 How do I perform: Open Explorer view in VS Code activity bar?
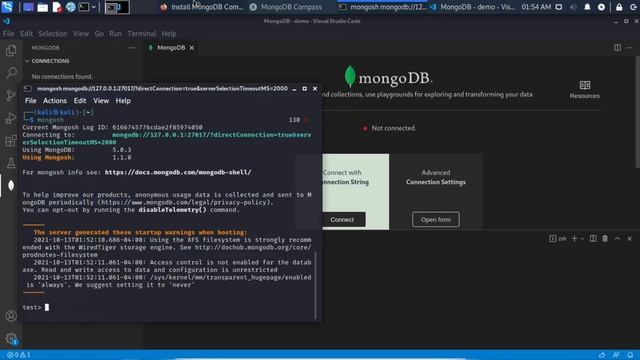point(11,50)
